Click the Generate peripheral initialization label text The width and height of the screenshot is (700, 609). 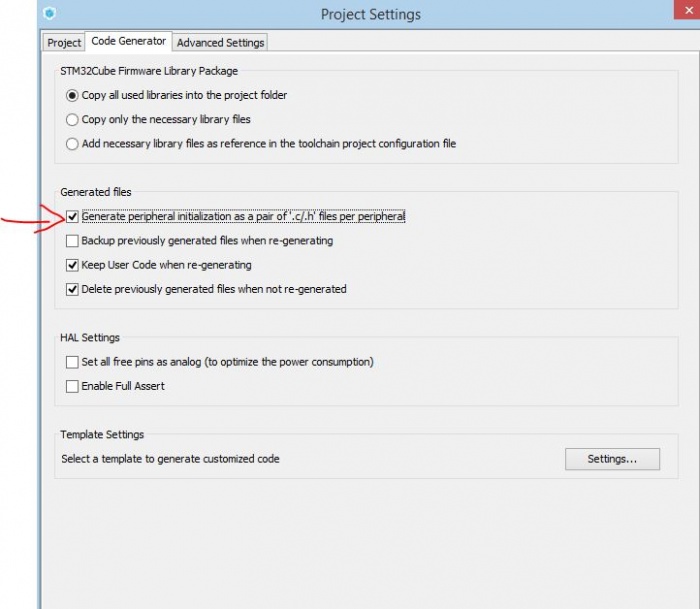tap(243, 216)
